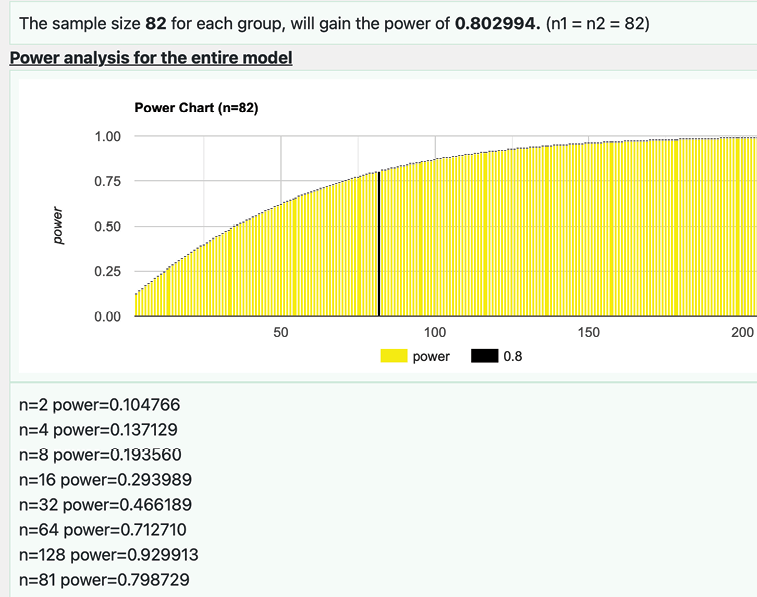The width and height of the screenshot is (757, 597).
Task: Click the x-axis tick label 100
Action: [435, 333]
